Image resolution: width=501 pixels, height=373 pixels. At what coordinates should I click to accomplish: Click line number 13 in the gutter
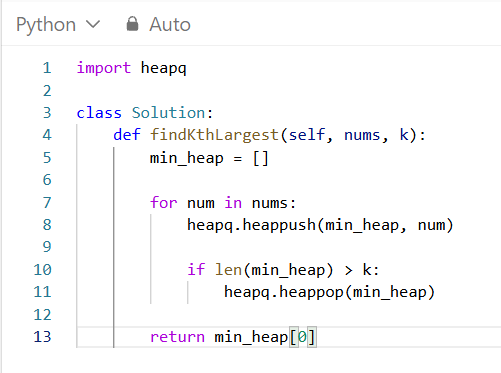point(42,337)
